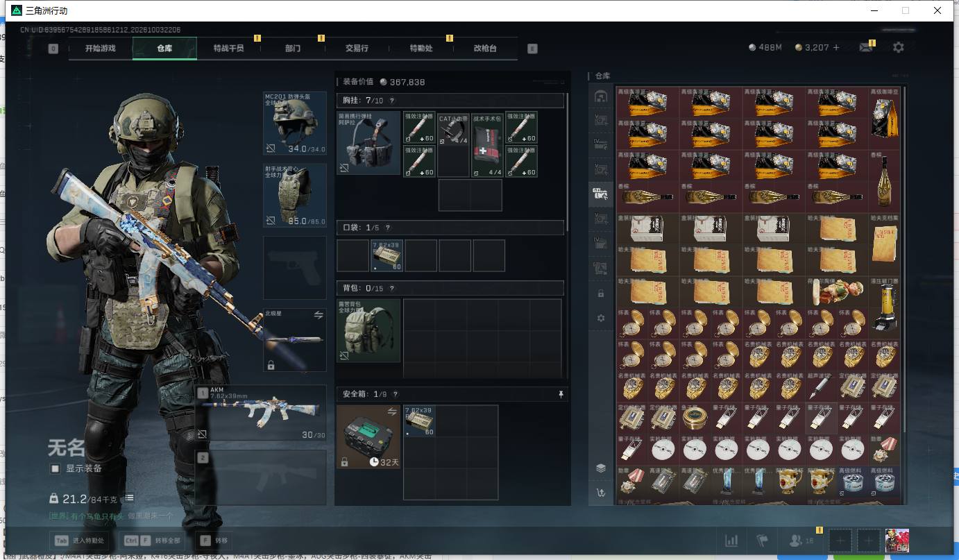The image size is (959, 560).
Task: Click the 进入特勤处 button
Action: tap(79, 541)
